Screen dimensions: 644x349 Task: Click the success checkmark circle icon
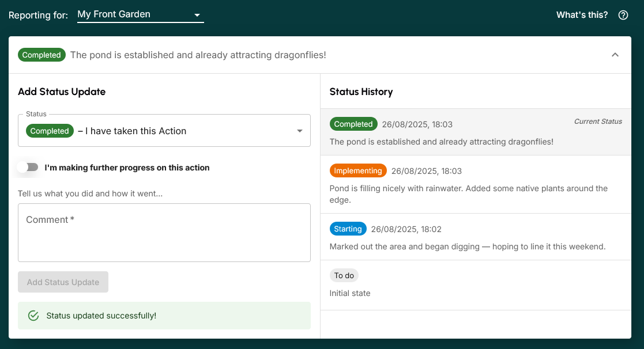coord(33,316)
